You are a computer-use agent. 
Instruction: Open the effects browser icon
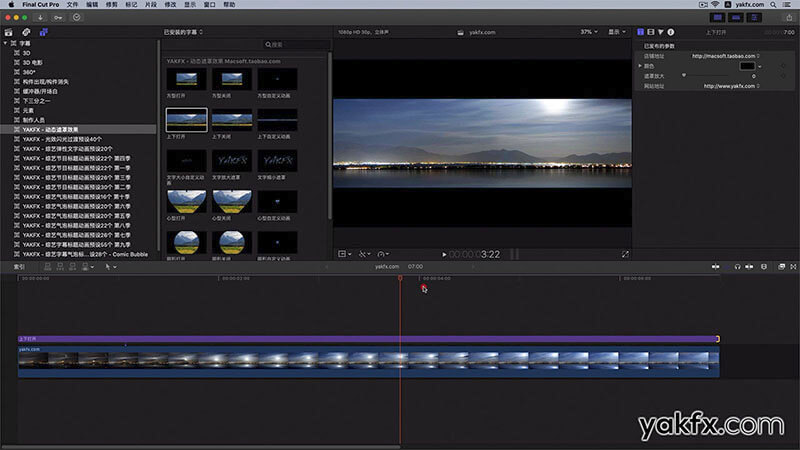[781, 267]
